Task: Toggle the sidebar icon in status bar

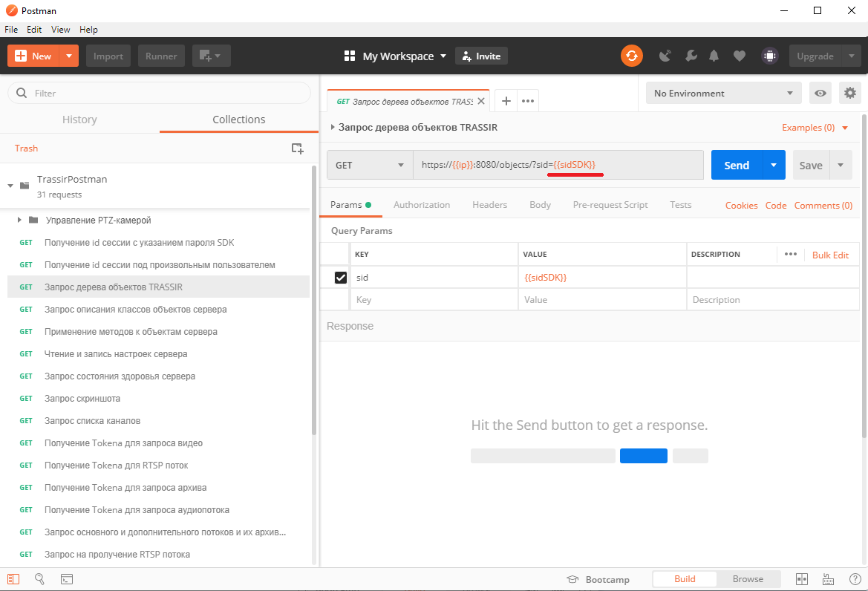Action: click(13, 579)
